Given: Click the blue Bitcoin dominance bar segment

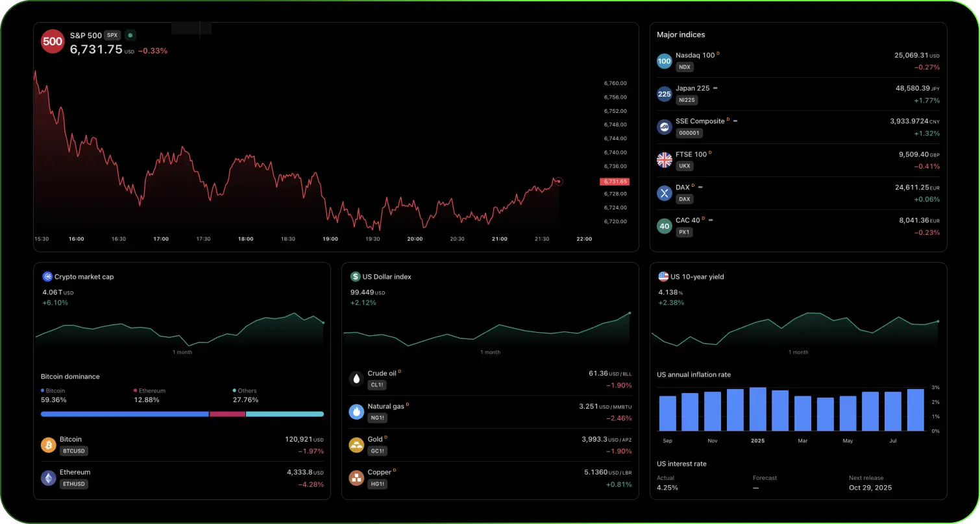Looking at the screenshot, I should 125,414.
